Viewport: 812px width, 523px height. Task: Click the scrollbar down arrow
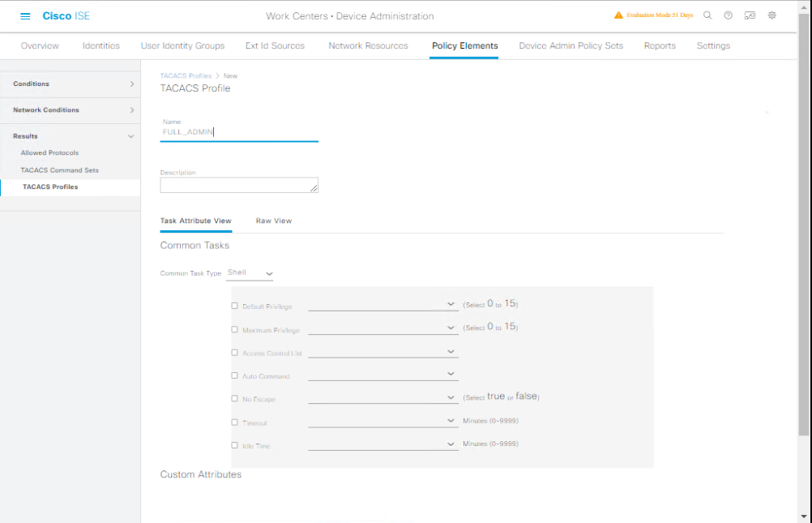pyautogui.click(x=804, y=517)
